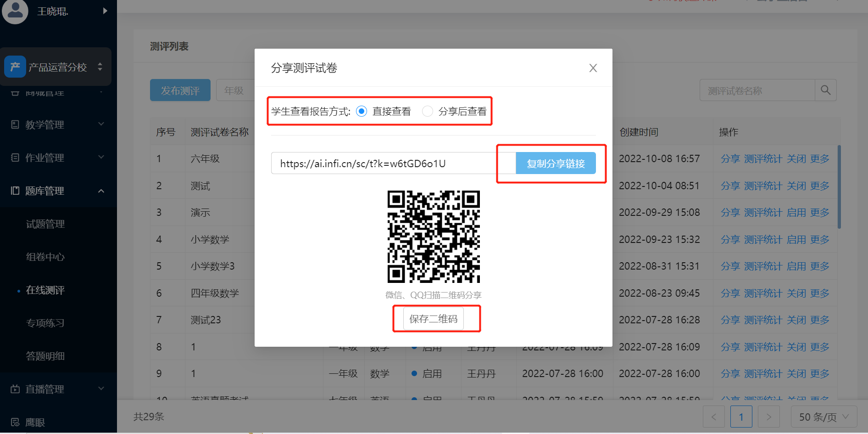Viewport: 868px width, 434px height.
Task: Click the share link URL field
Action: (x=393, y=163)
